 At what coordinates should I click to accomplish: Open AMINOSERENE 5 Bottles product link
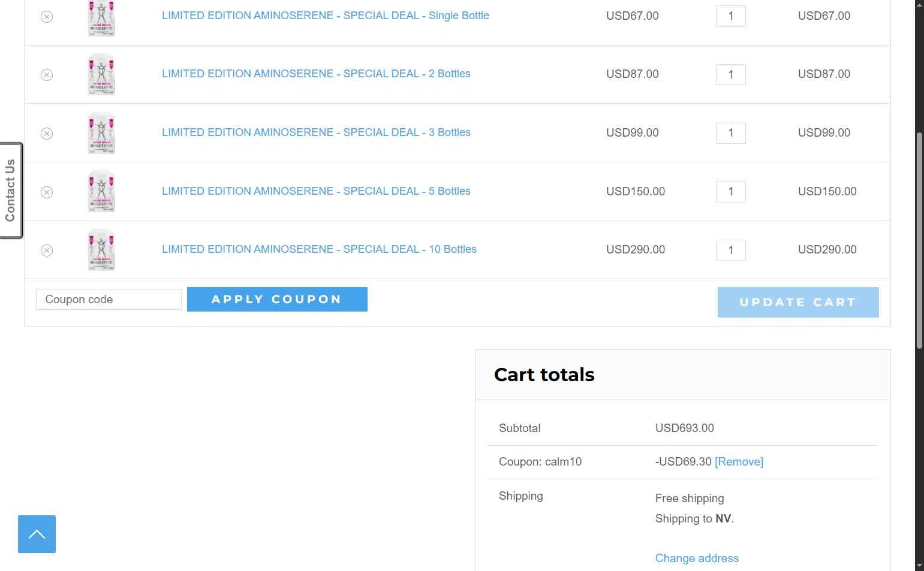tap(316, 191)
